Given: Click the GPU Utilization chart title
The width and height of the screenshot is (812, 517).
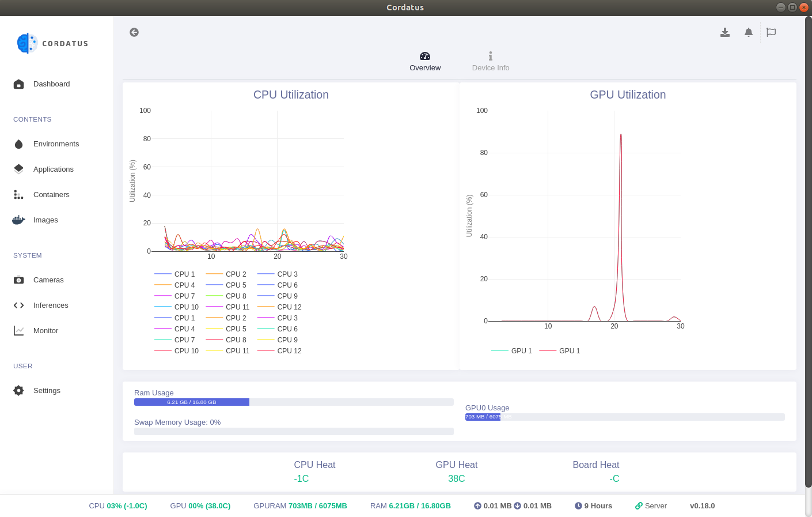Looking at the screenshot, I should tap(628, 95).
